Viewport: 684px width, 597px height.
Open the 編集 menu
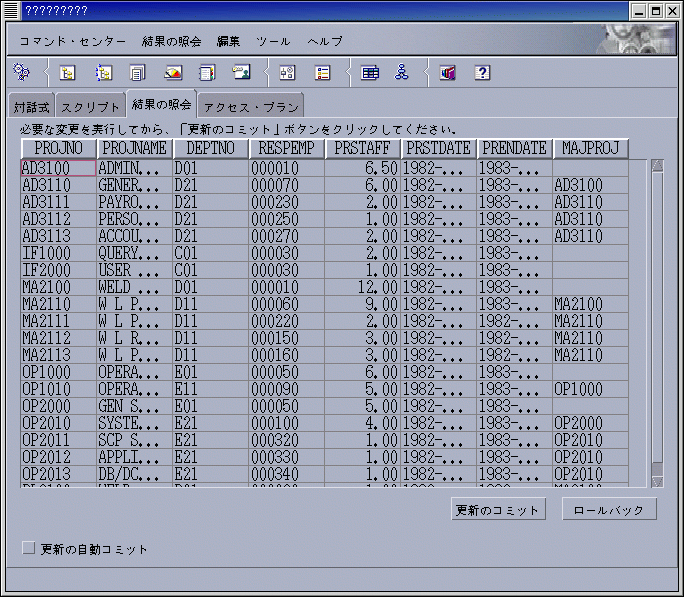coord(228,41)
